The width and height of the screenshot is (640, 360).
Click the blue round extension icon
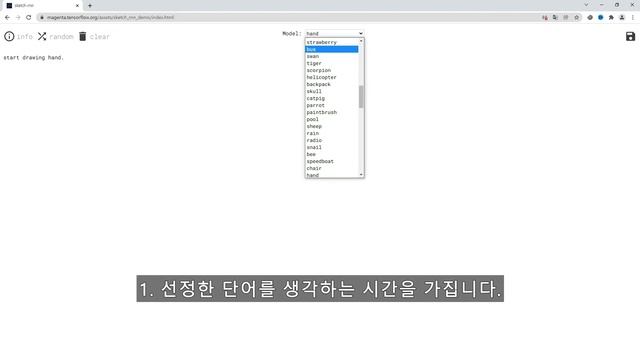[x=600, y=18]
